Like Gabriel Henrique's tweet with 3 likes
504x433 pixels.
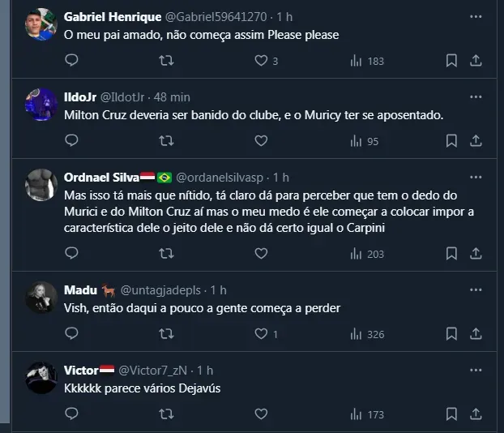[261, 61]
